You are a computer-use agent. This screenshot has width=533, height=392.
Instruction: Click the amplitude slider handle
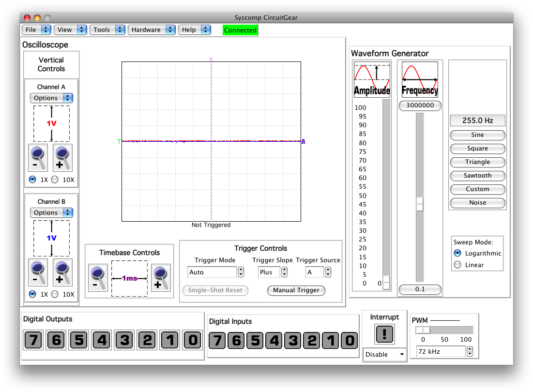(386, 283)
